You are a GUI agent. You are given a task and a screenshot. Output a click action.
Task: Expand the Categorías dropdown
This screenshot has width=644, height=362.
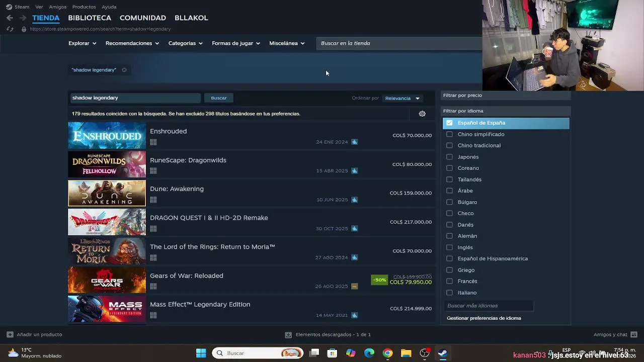(185, 43)
